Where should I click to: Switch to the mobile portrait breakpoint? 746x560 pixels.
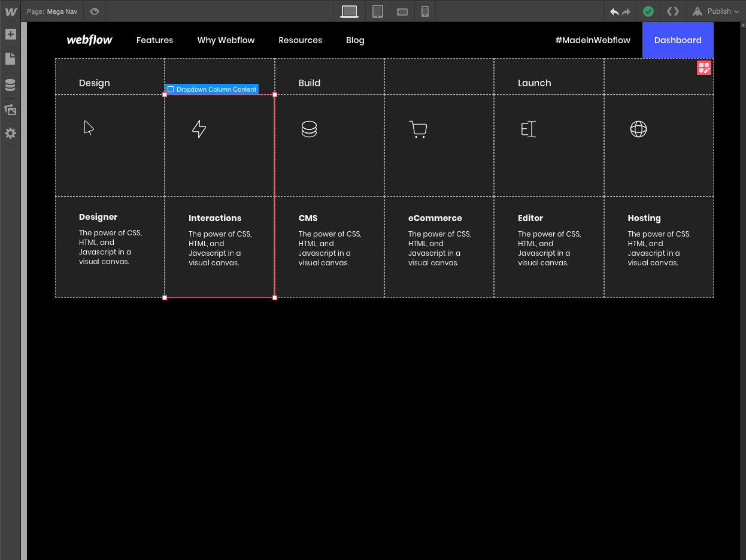pyautogui.click(x=425, y=11)
